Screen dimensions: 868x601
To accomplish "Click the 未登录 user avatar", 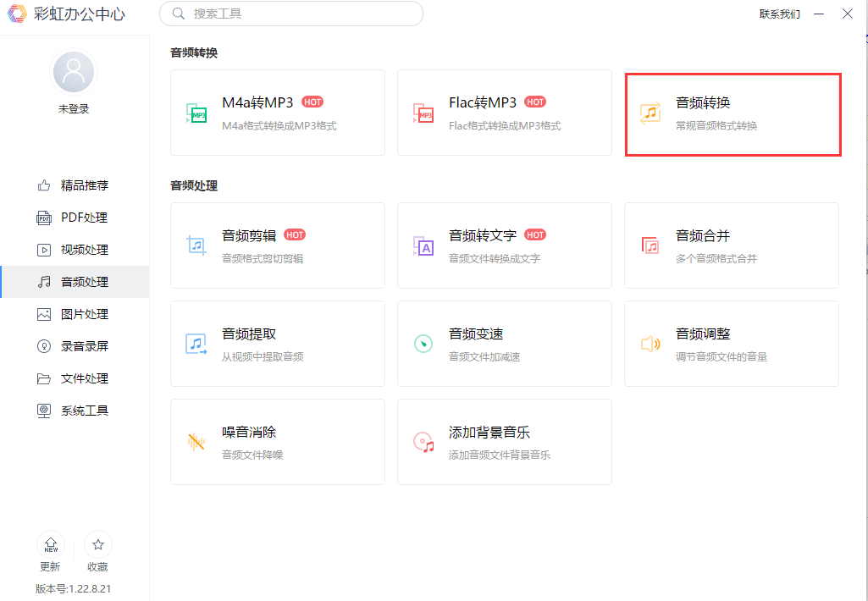I will pos(74,72).
